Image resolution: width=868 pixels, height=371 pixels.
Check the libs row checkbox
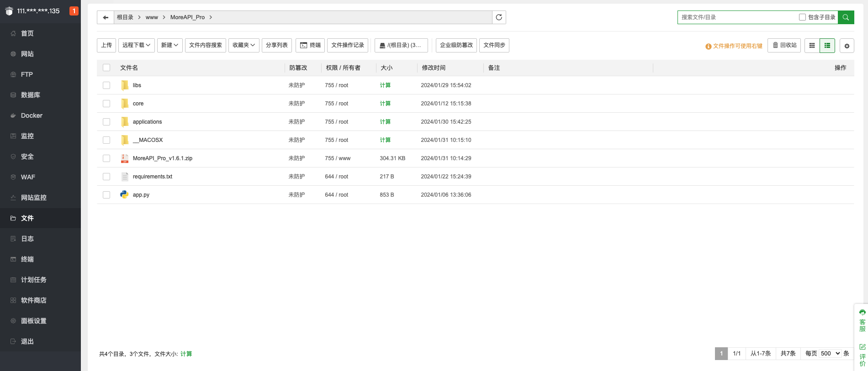106,85
